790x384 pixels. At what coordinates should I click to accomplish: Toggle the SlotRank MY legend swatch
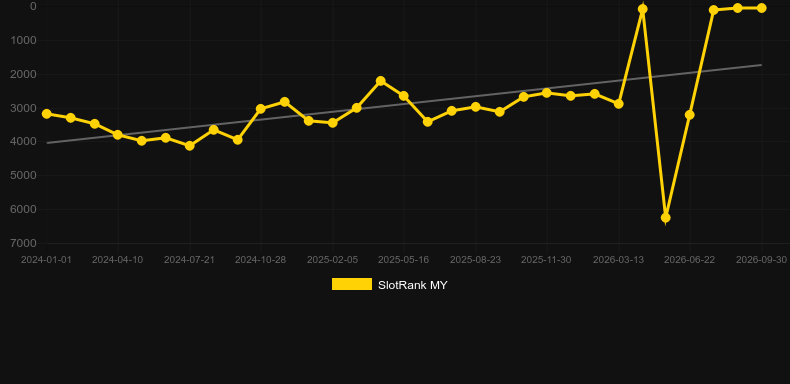[x=352, y=284]
